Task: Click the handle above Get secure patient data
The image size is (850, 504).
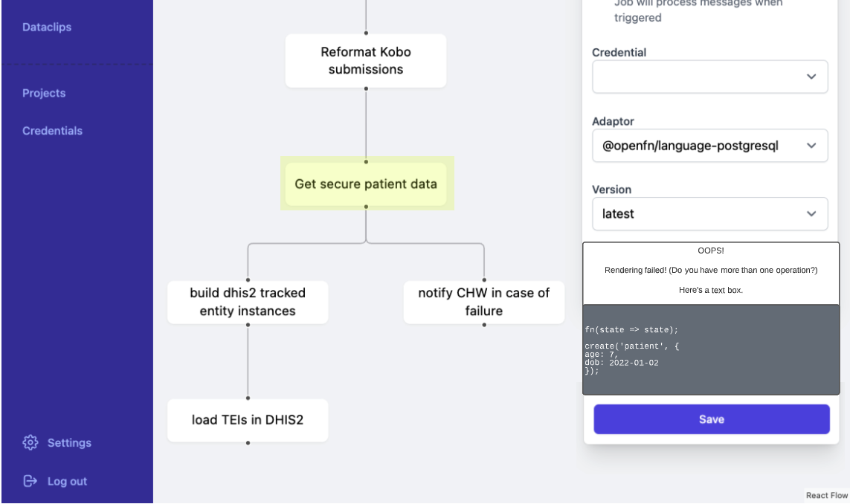Action: click(364, 163)
